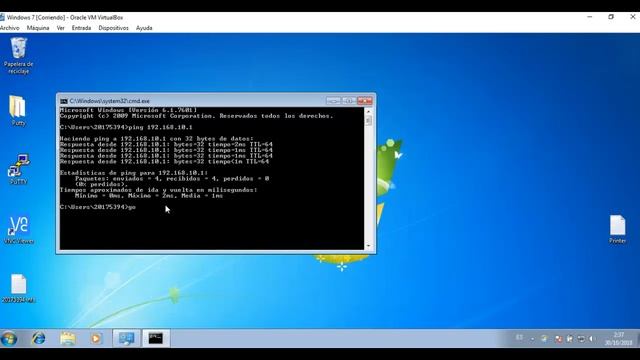Click the red security alert tray icon
Screen dimensions: 640x360
558,339
